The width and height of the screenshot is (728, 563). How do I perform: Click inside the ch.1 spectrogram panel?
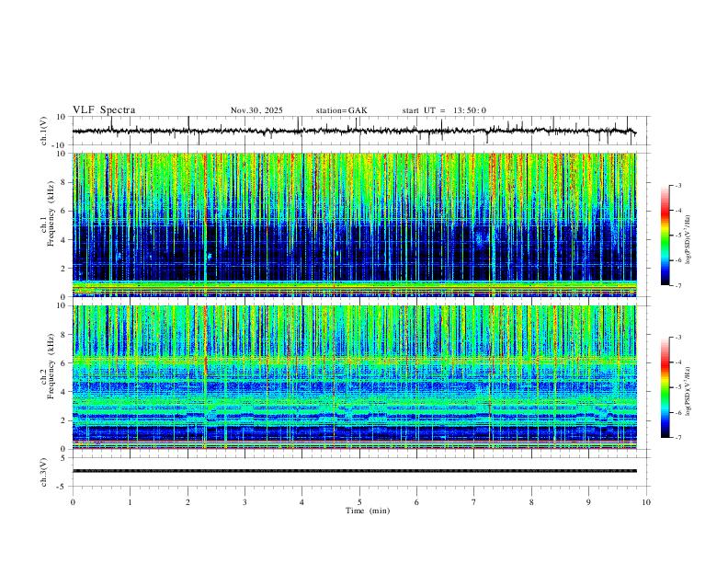[355, 224]
